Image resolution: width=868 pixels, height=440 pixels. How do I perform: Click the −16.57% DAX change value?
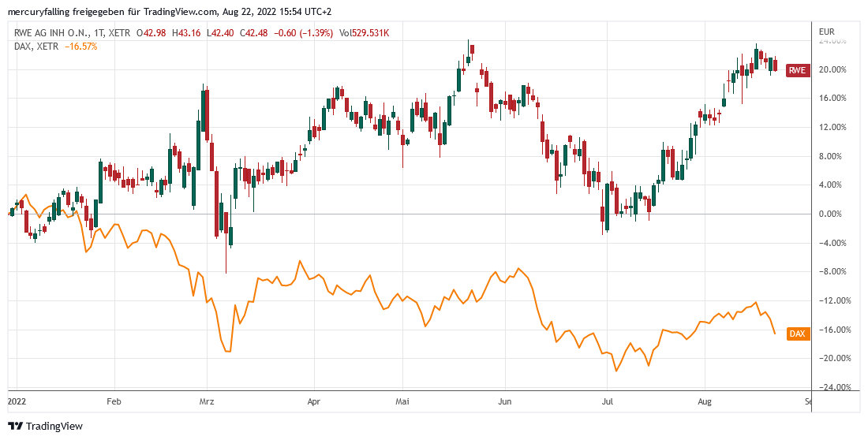82,47
